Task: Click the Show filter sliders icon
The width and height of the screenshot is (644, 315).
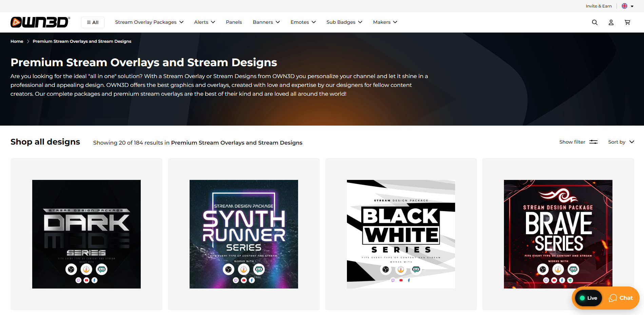Action: click(x=593, y=142)
